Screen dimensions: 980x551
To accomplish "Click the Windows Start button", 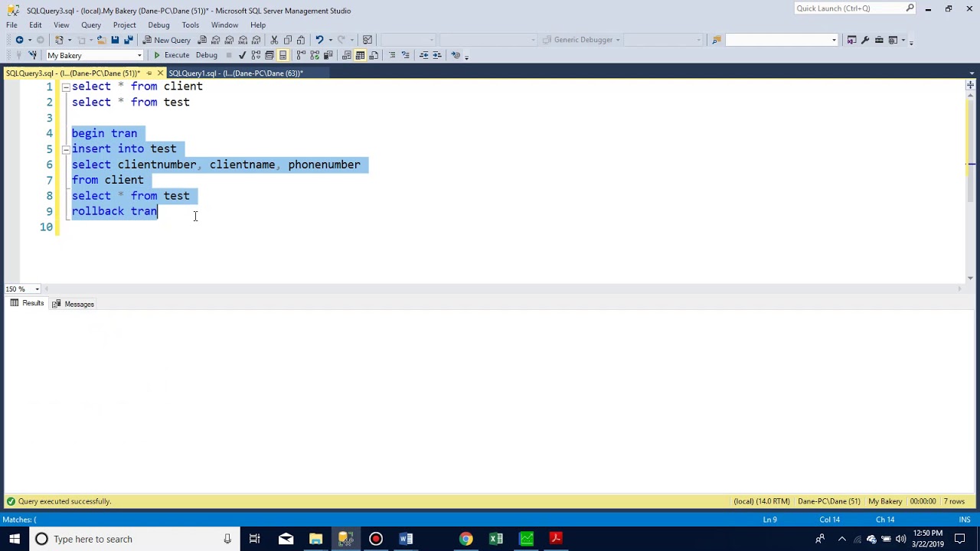I will pyautogui.click(x=15, y=539).
